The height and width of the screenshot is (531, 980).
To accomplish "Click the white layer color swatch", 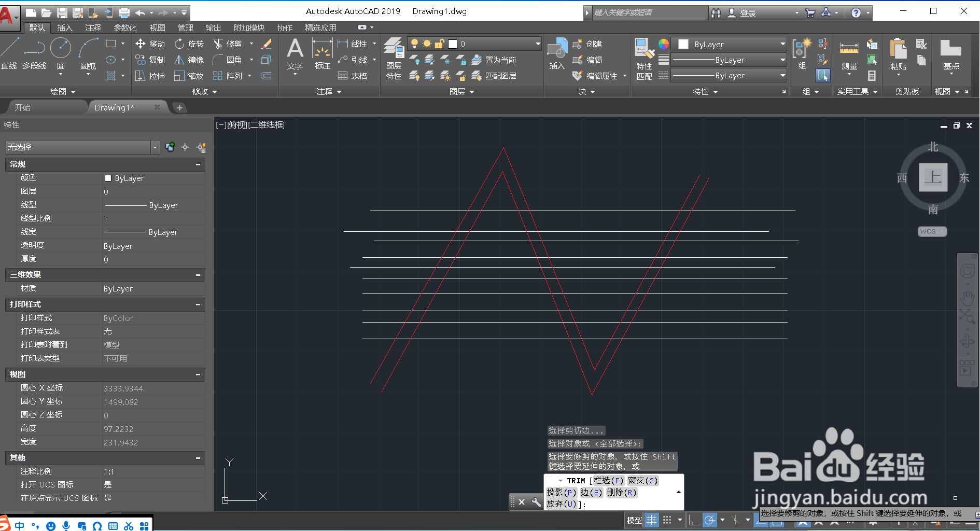I will tap(453, 44).
